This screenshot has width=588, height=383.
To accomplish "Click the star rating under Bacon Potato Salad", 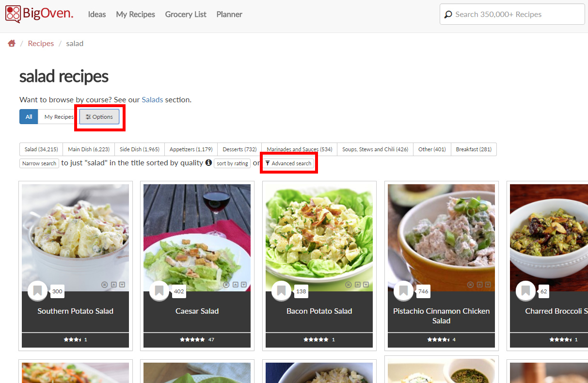I will [316, 340].
